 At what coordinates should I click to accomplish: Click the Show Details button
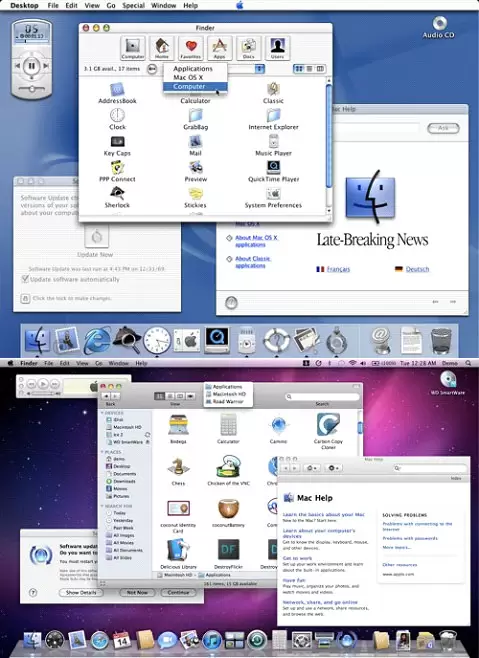coord(81,593)
